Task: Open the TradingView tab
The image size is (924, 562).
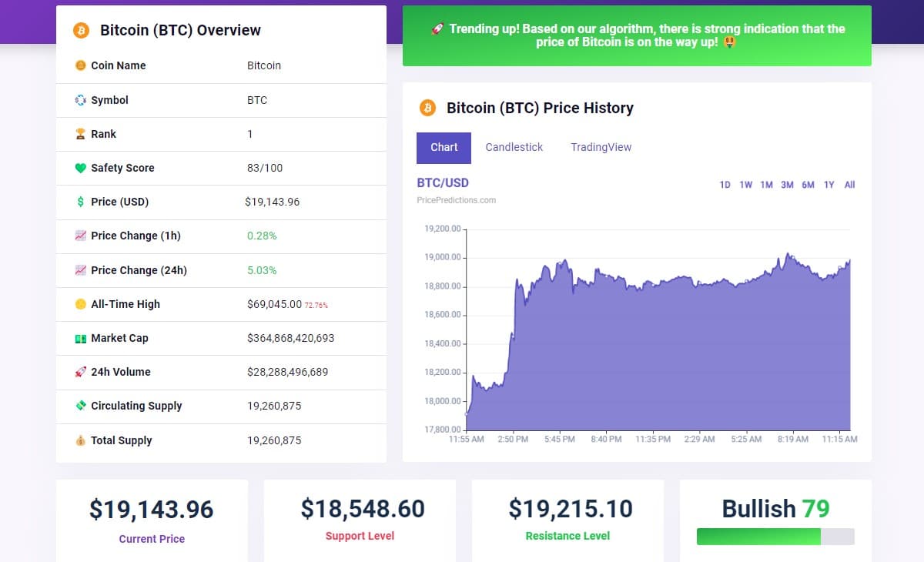Action: tap(601, 147)
